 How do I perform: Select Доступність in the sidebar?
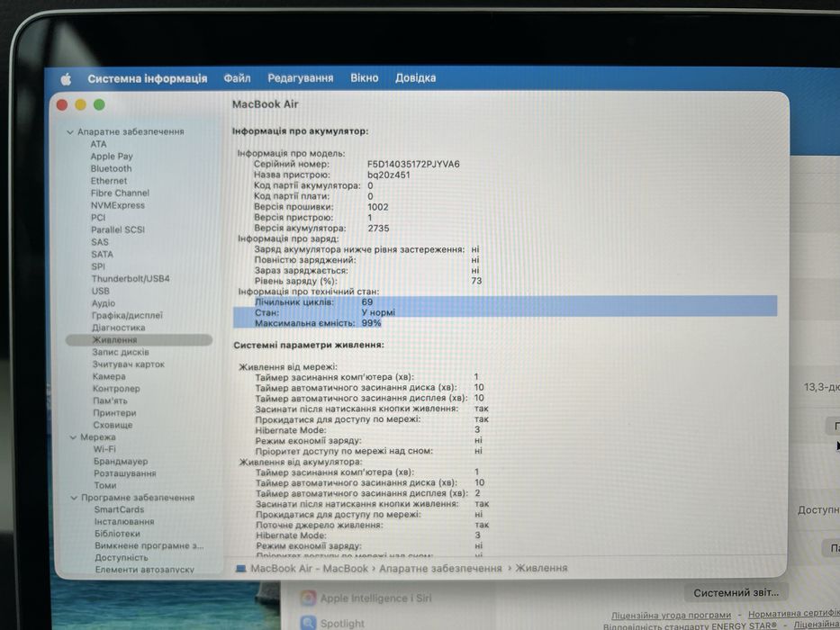coord(121,558)
